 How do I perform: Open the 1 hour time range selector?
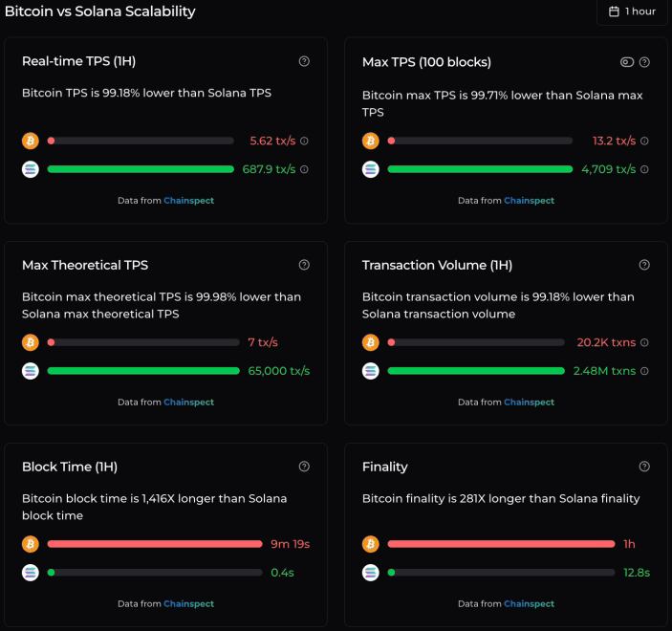[632, 11]
